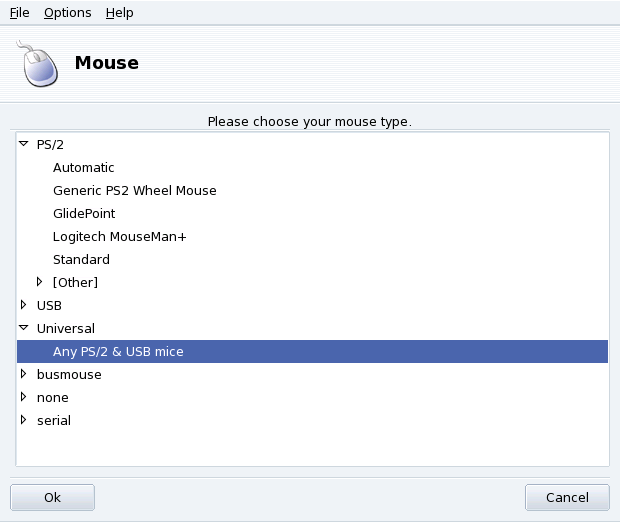The height and width of the screenshot is (523, 620).
Task: Select the Standard PS/2 mouse
Action: tap(81, 259)
